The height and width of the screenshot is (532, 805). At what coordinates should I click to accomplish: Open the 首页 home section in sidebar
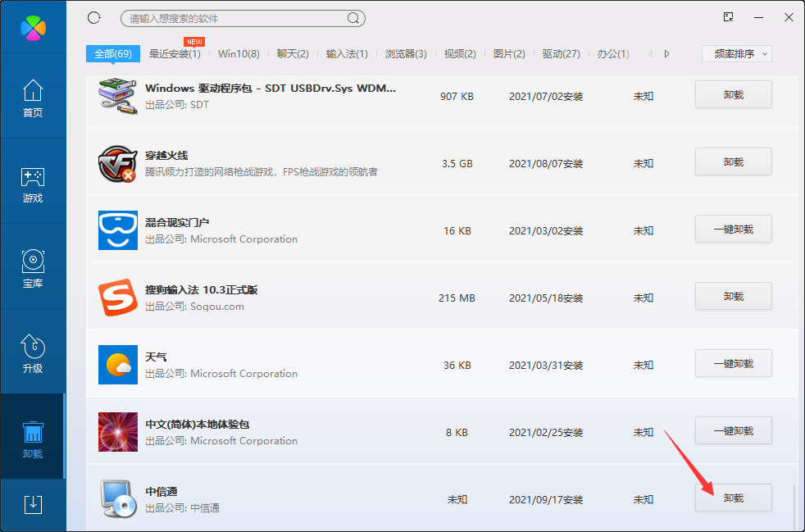33,98
